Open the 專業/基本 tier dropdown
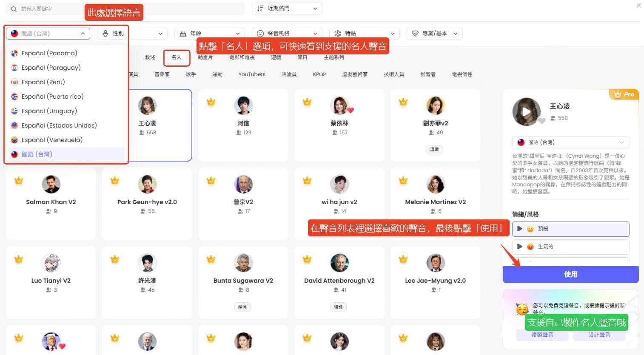644x355 pixels. pos(435,34)
